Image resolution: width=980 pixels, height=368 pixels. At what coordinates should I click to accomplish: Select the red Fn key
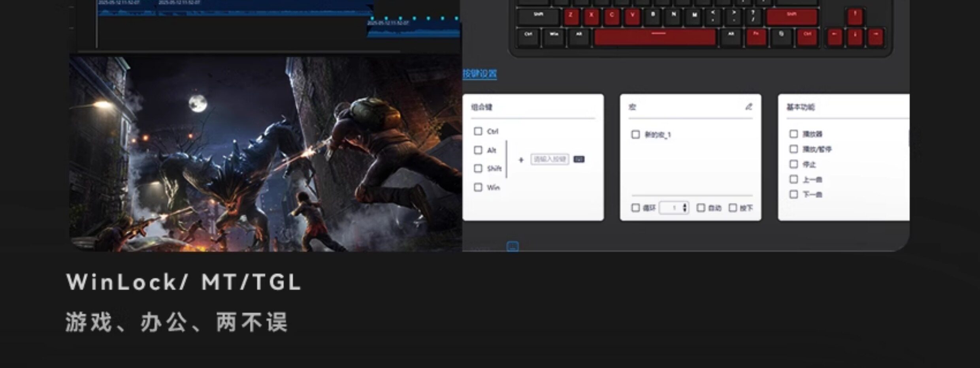[756, 38]
